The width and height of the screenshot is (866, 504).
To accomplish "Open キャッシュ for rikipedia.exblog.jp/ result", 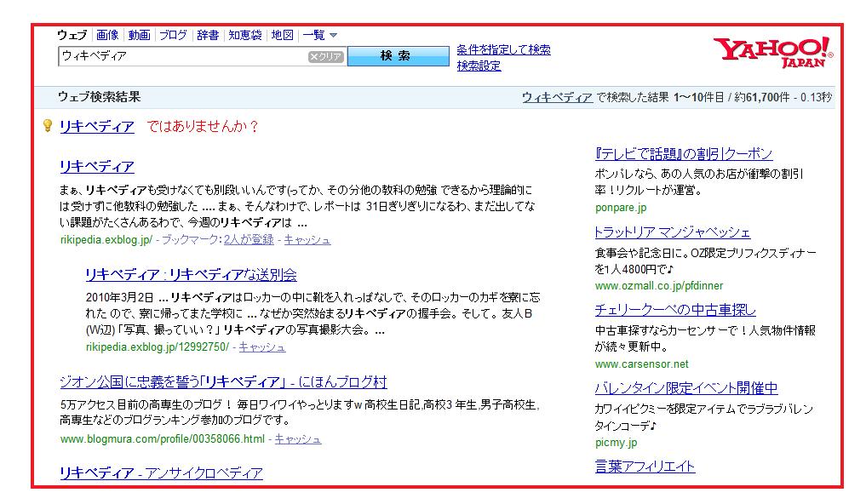I will click(307, 239).
